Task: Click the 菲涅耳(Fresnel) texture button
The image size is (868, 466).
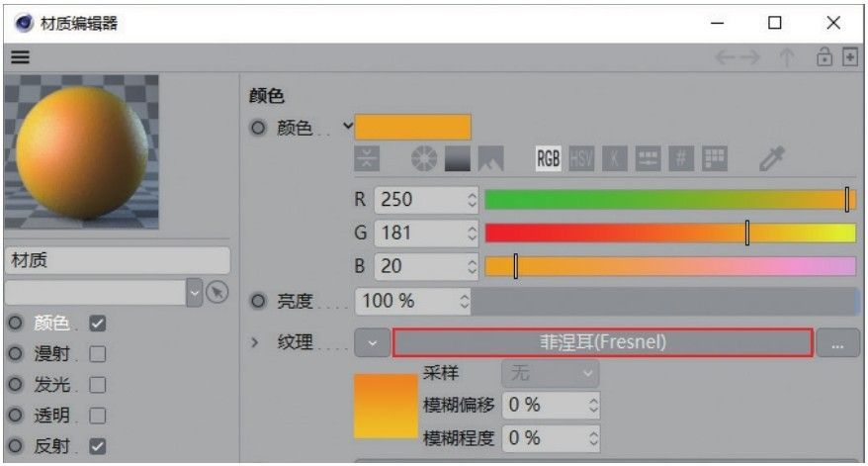Action: click(x=602, y=343)
